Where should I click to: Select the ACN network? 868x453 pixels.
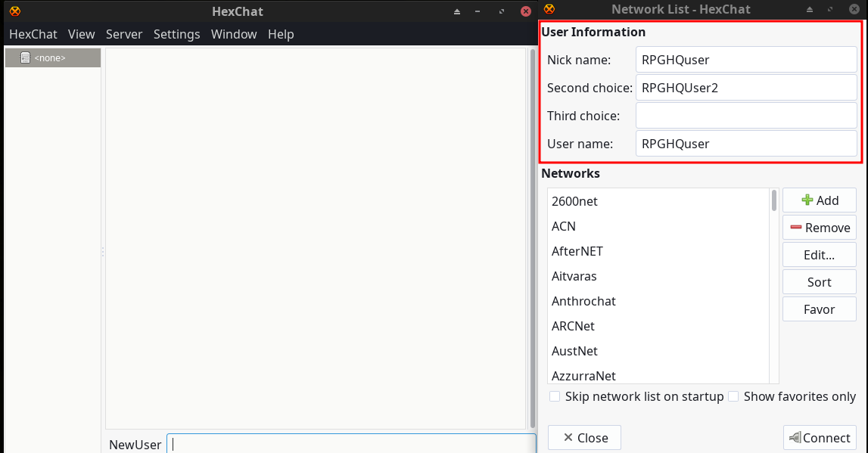(658, 226)
